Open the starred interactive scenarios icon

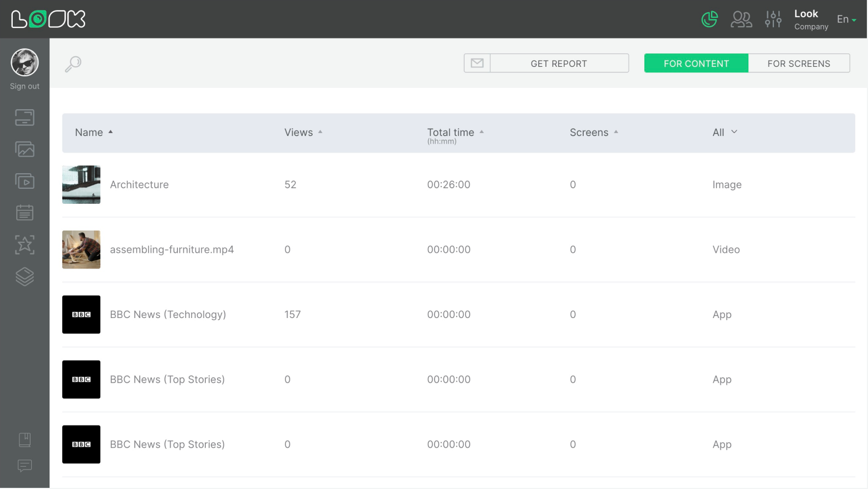(24, 245)
